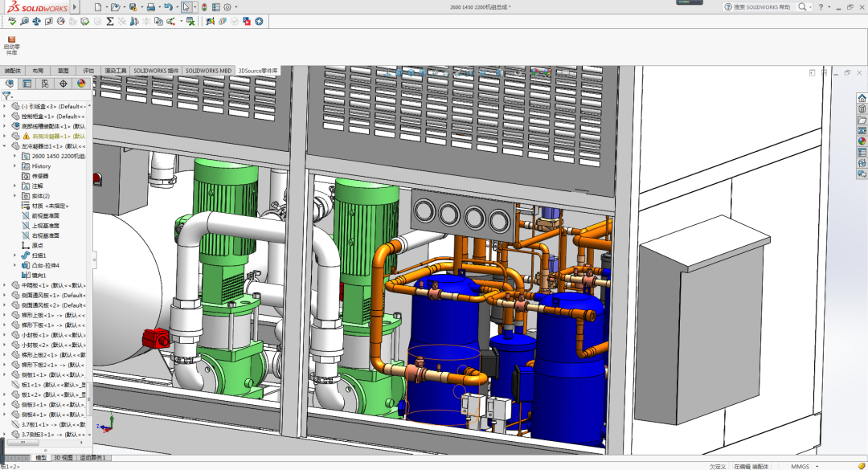The height and width of the screenshot is (470, 868).
Task: Switch to the 评估 ribbon tab
Action: 88,71
